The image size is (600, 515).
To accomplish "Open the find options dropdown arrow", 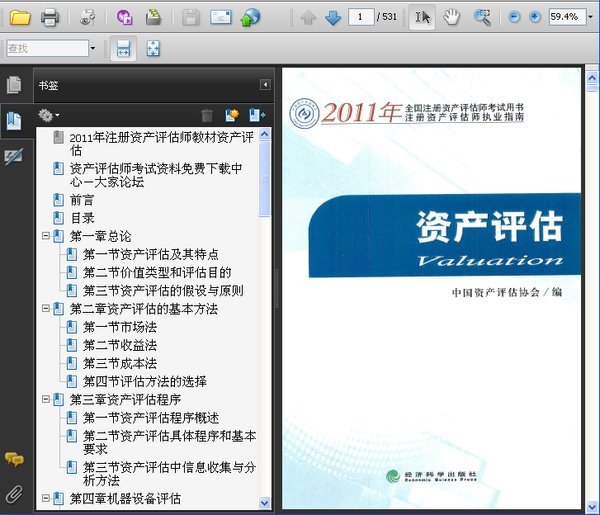I will coord(93,48).
